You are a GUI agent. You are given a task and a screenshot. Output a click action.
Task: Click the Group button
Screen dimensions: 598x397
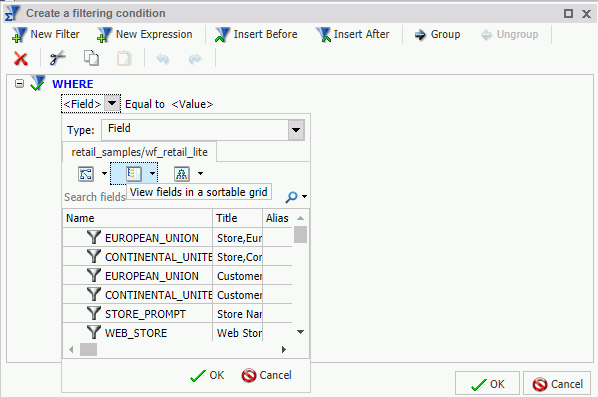tap(437, 34)
